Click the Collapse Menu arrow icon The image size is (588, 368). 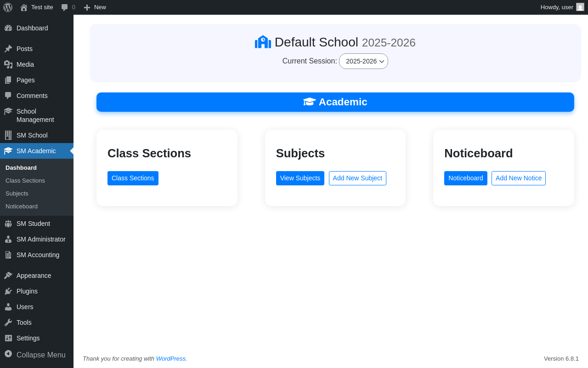8,354
